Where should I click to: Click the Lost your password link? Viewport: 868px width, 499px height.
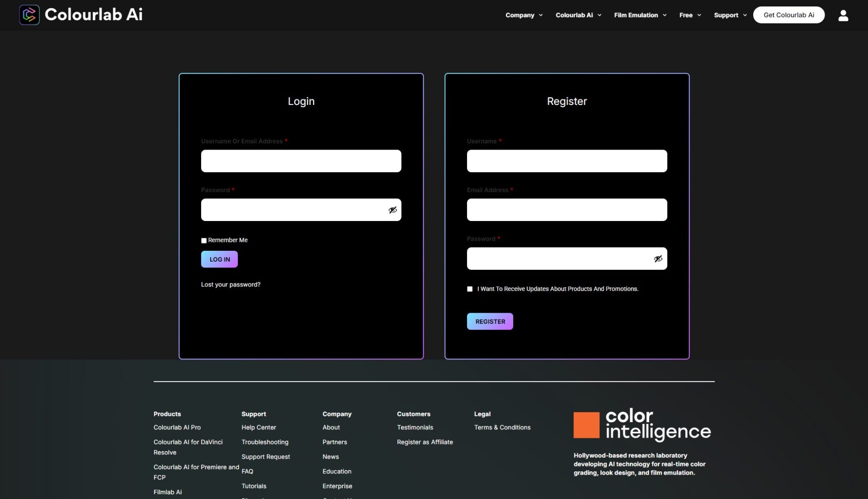coord(231,284)
